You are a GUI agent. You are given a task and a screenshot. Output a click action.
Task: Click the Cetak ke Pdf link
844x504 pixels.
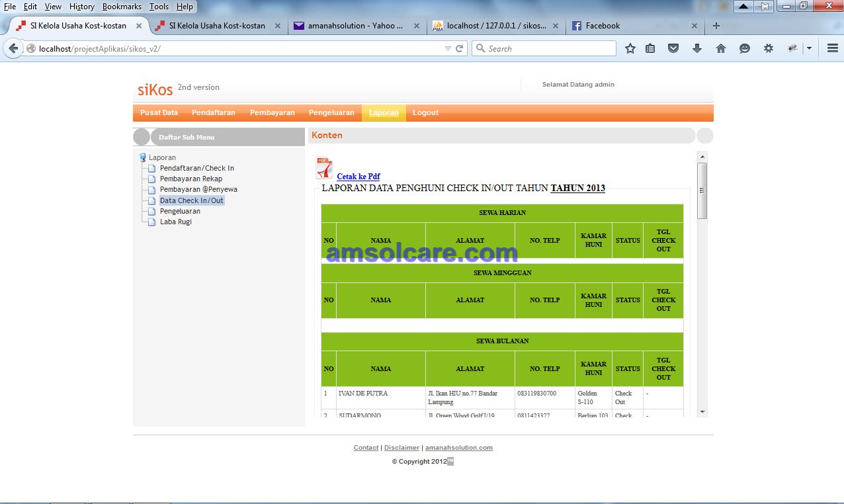tap(359, 177)
